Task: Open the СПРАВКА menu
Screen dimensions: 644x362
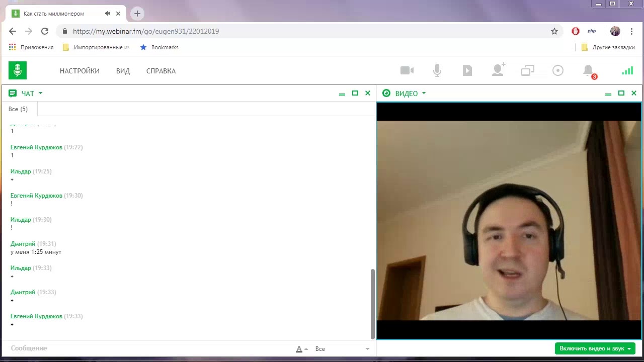Action: pos(161,71)
